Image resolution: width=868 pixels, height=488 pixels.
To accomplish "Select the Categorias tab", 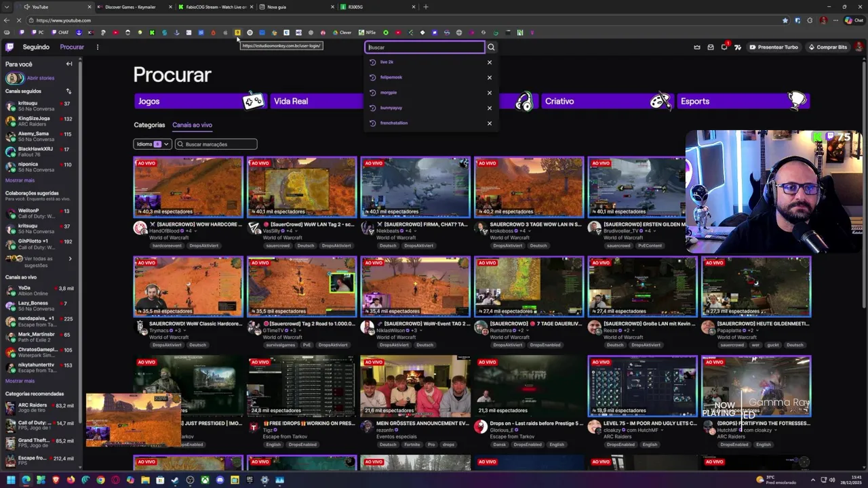I will (x=149, y=125).
